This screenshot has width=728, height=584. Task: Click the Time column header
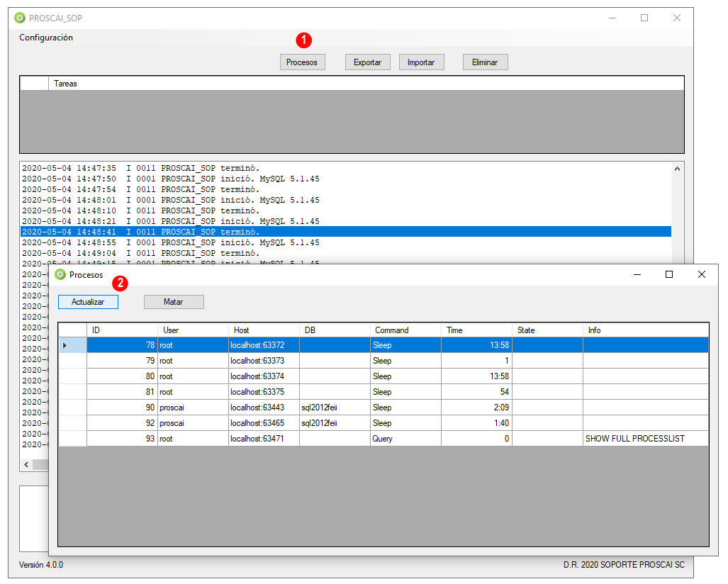[x=476, y=330]
